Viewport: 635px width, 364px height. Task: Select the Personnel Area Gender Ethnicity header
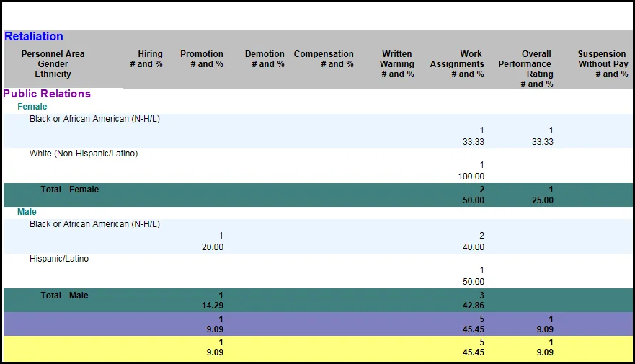tap(53, 64)
